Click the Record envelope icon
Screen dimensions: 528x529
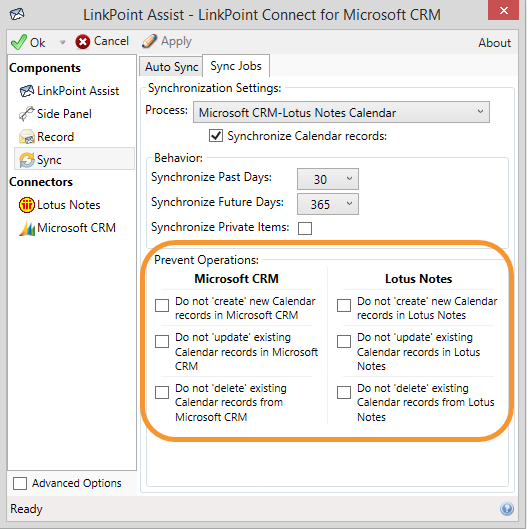[27, 137]
